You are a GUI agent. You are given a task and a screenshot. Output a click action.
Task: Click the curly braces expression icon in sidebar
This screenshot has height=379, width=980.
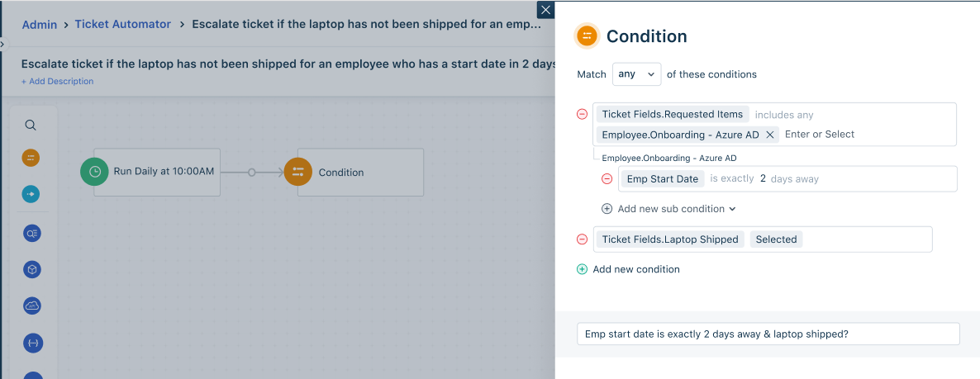32,342
